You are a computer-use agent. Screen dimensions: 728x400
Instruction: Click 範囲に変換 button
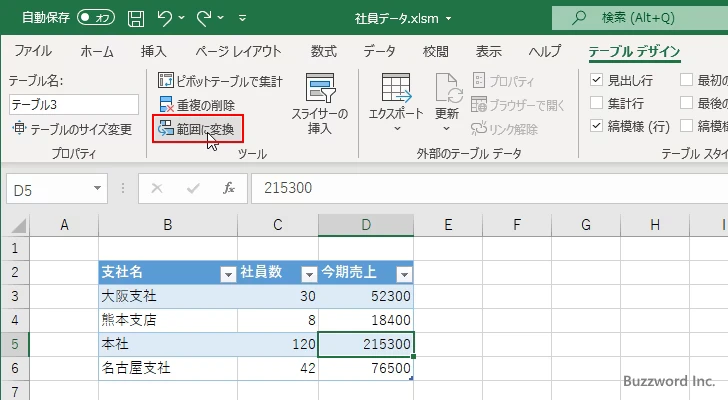coord(197,129)
